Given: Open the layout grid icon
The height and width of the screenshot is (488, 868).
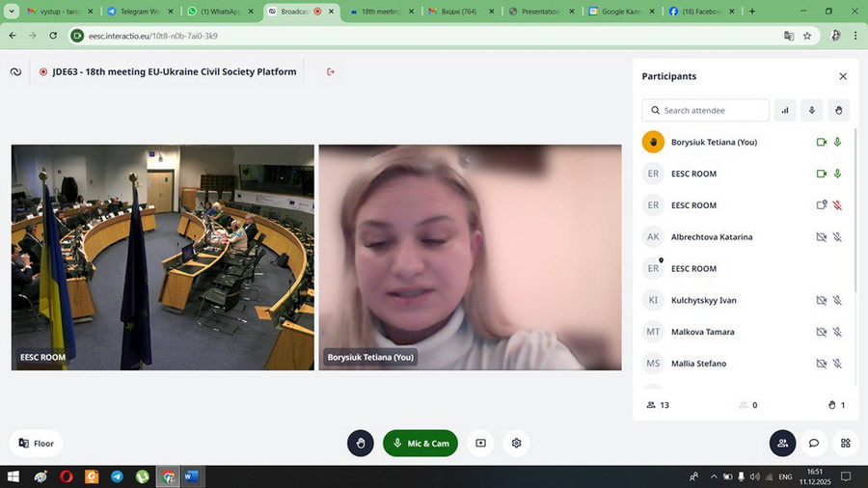Looking at the screenshot, I should pos(845,444).
